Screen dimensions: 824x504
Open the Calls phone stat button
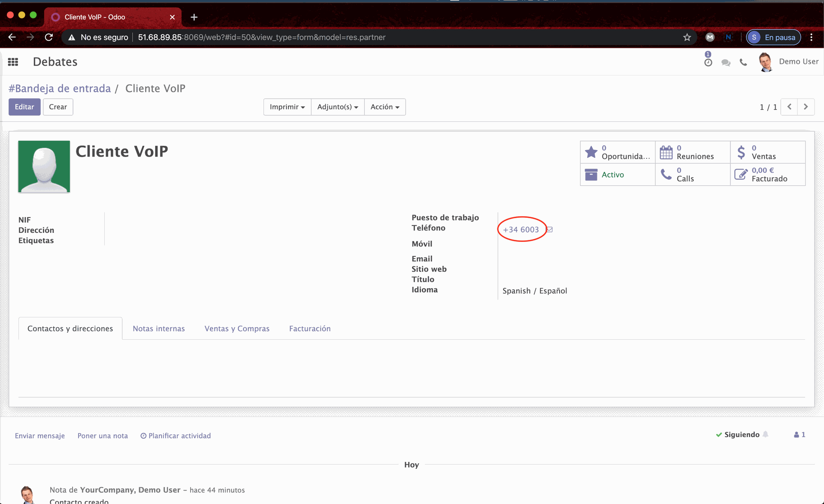[692, 175]
